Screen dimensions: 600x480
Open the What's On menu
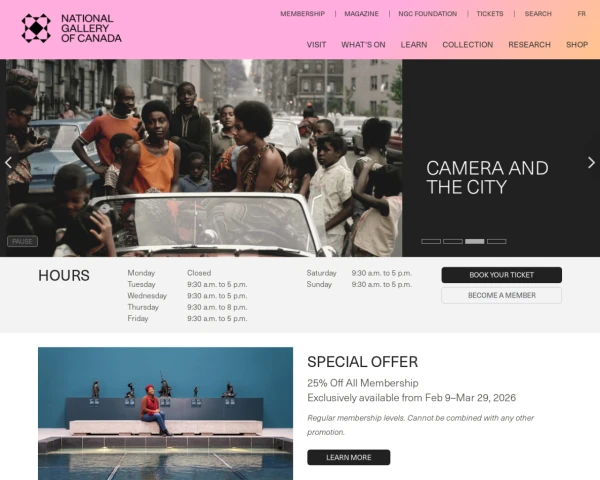(363, 45)
